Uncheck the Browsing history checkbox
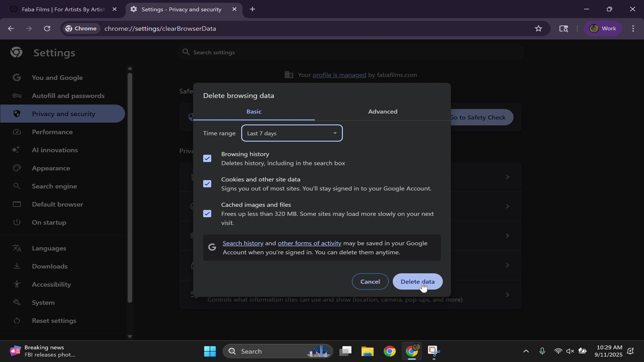The image size is (644, 362). click(207, 159)
